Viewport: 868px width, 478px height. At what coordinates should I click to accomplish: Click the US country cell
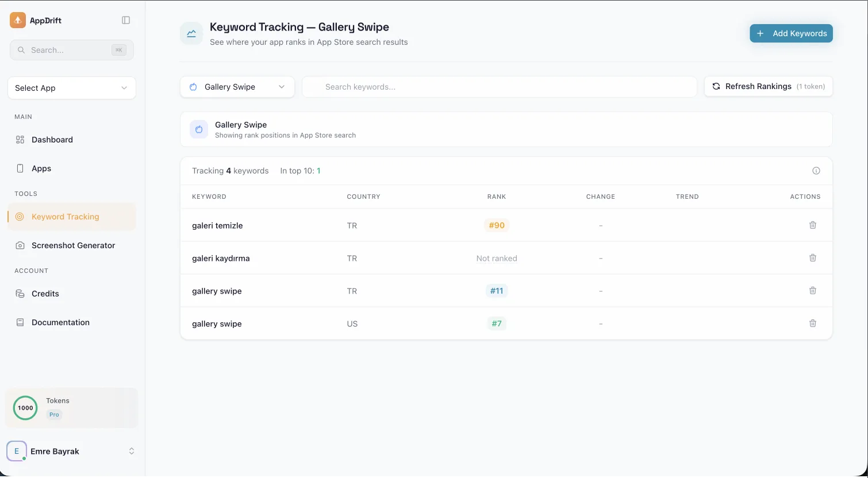pos(352,324)
